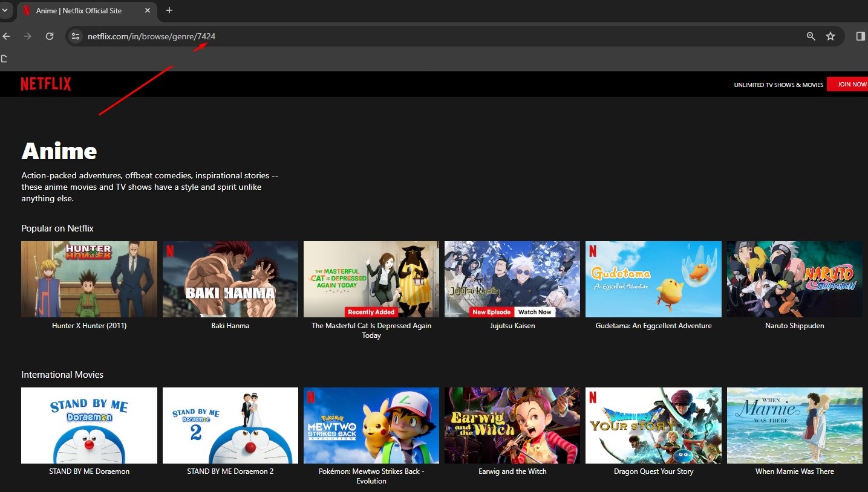
Task: Reload the page with the refresh icon
Action: click(x=50, y=36)
